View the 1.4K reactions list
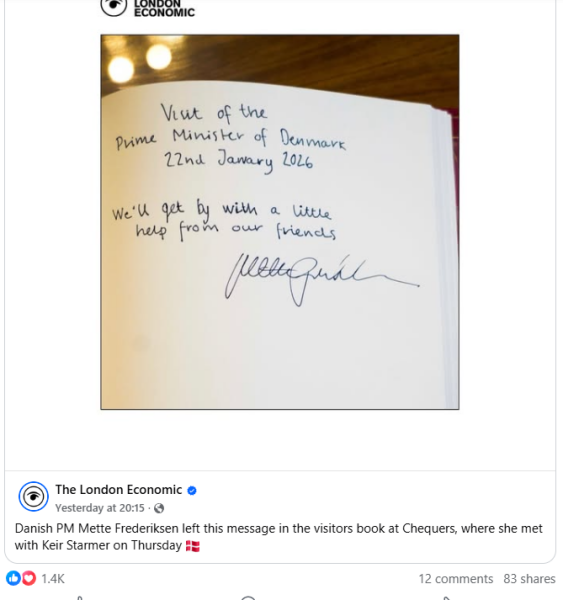Image resolution: width=563 pixels, height=600 pixels. [53, 579]
